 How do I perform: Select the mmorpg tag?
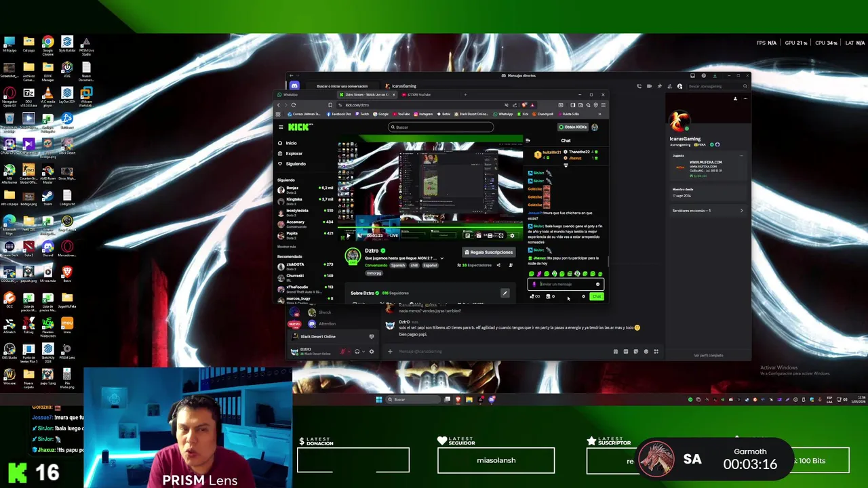point(374,273)
